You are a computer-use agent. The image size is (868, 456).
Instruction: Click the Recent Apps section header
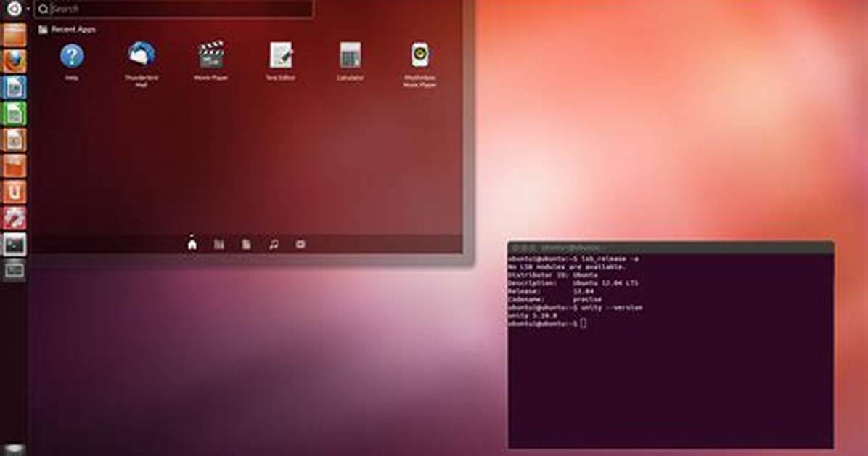click(67, 29)
